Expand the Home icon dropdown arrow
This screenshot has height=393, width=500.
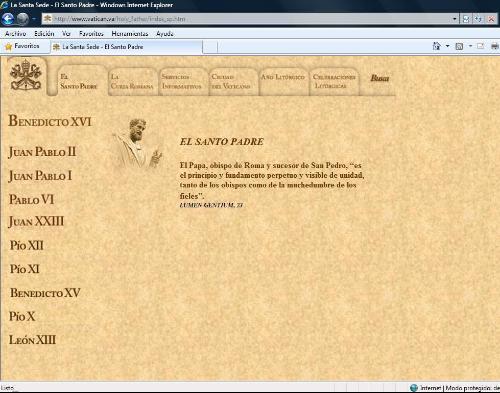tap(448, 46)
